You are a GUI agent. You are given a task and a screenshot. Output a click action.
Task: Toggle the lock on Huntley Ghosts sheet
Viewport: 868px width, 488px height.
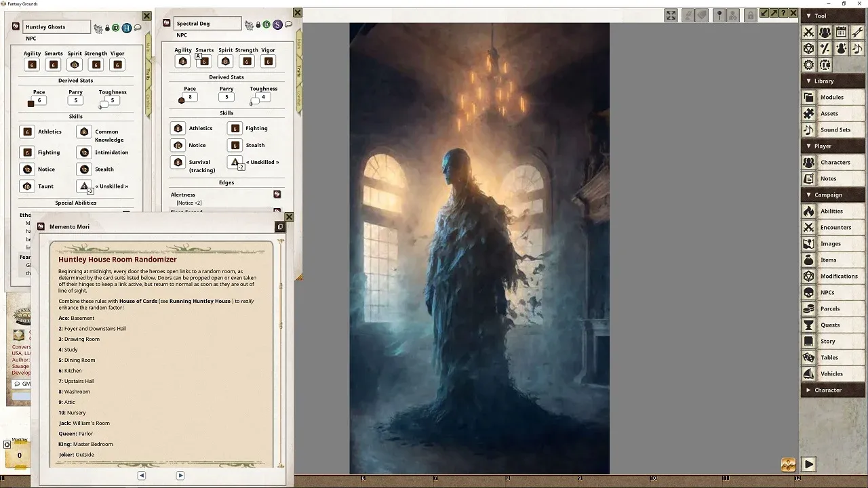[107, 28]
